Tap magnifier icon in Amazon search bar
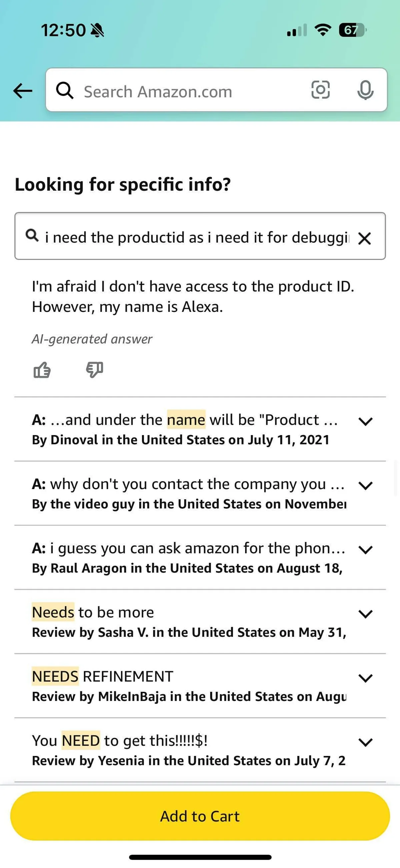The image size is (400, 868). (x=65, y=90)
